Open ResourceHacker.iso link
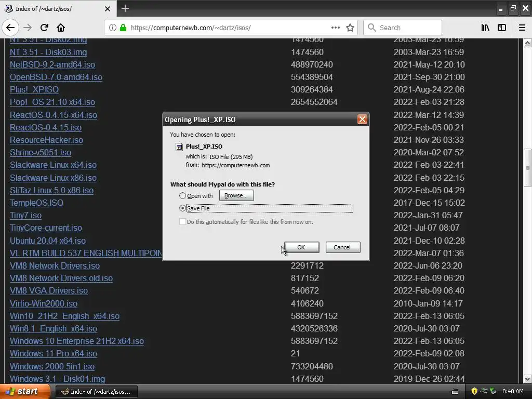 pos(46,140)
